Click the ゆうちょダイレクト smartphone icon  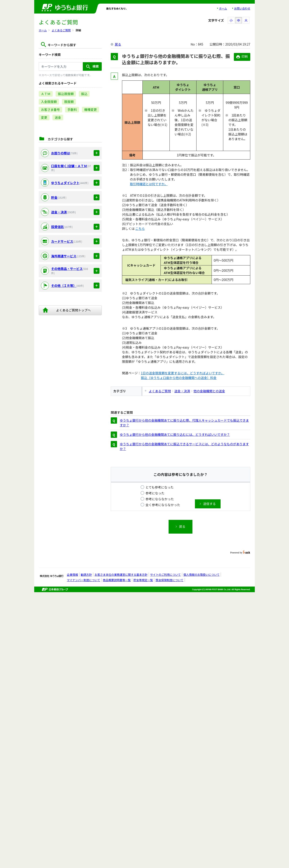45,183
